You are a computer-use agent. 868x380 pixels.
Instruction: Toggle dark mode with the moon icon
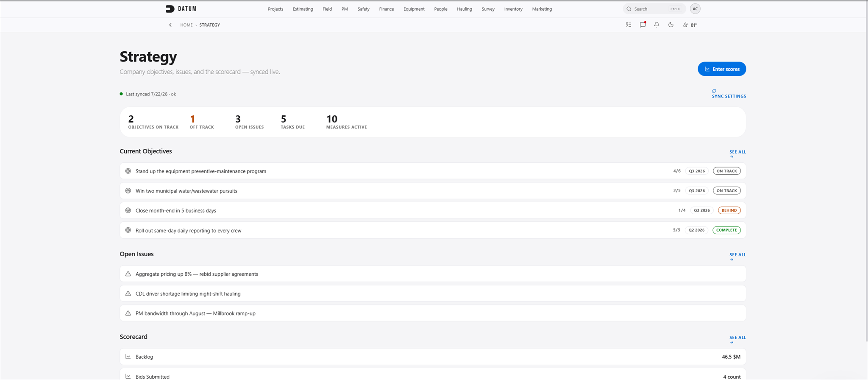(671, 25)
